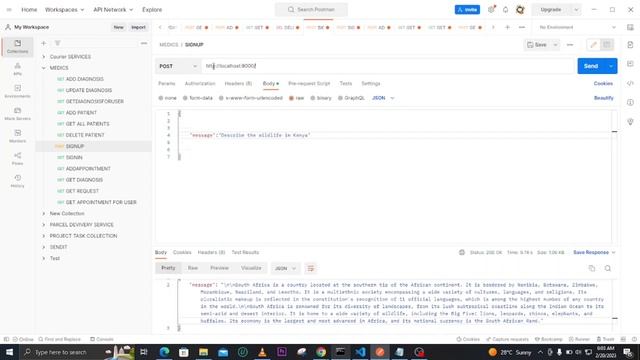Open the request info icon in the right sidebar

630,102
